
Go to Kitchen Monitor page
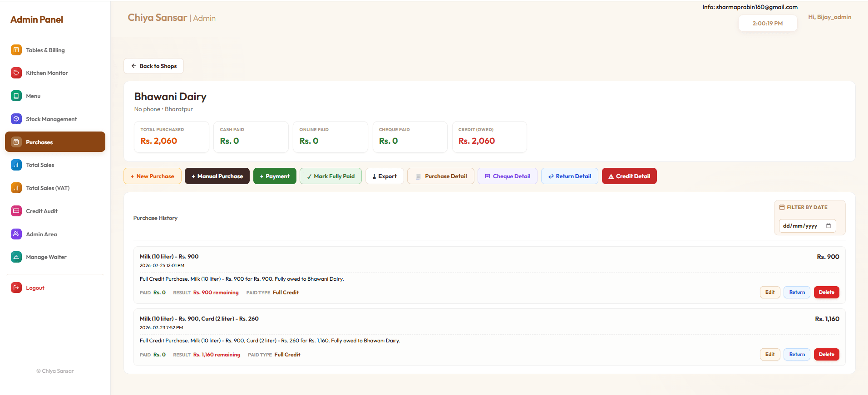55,73
